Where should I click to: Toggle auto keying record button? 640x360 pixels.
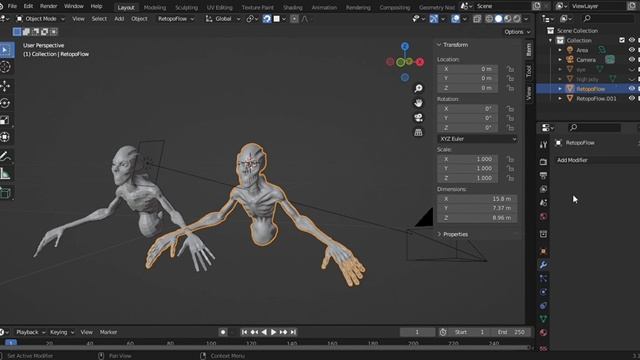coord(223,332)
